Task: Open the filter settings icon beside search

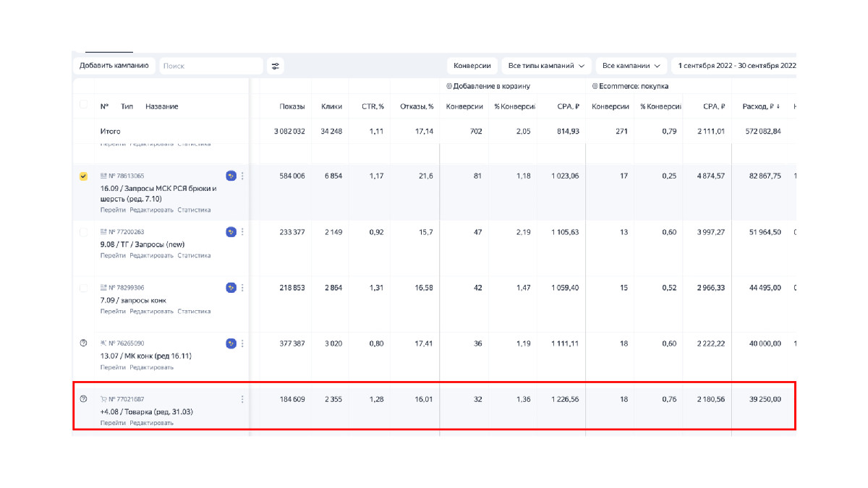Action: tap(275, 66)
